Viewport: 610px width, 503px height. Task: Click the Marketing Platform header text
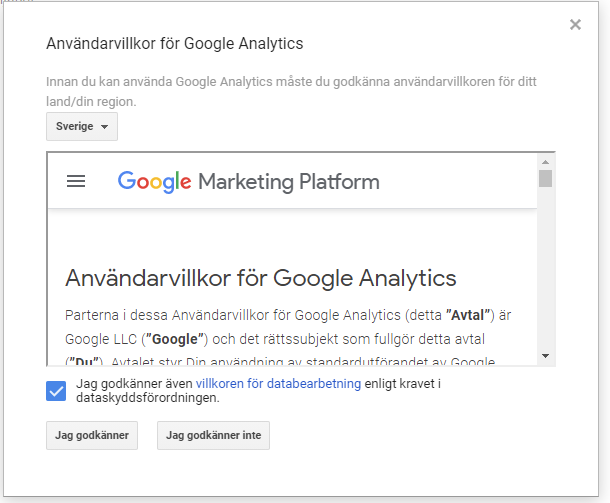pos(289,182)
